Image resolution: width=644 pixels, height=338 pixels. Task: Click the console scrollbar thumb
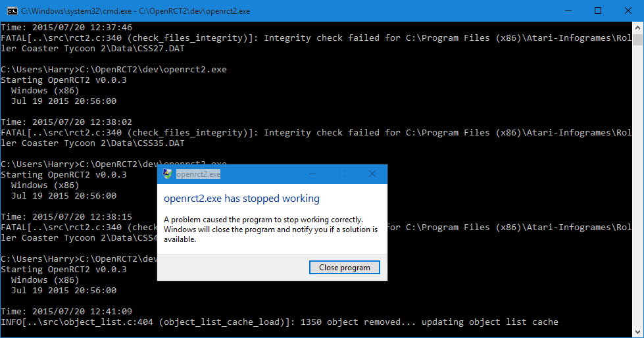[637, 39]
